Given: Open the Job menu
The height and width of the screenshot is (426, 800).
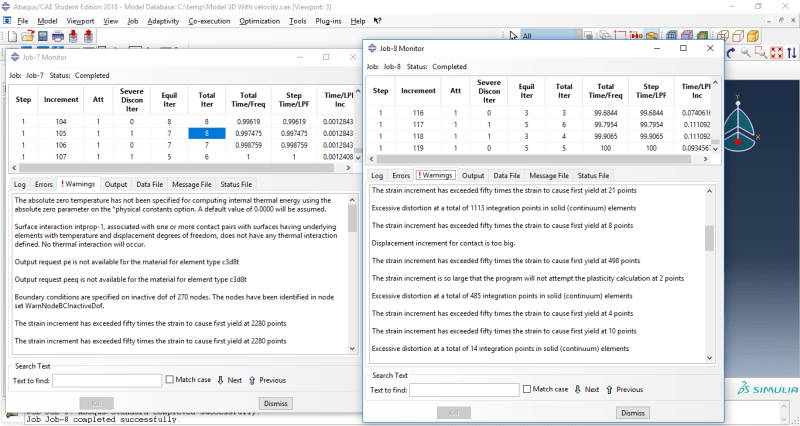Looking at the screenshot, I should (x=133, y=21).
